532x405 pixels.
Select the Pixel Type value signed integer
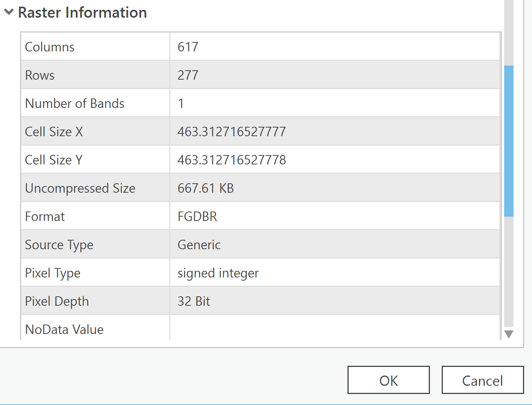218,273
